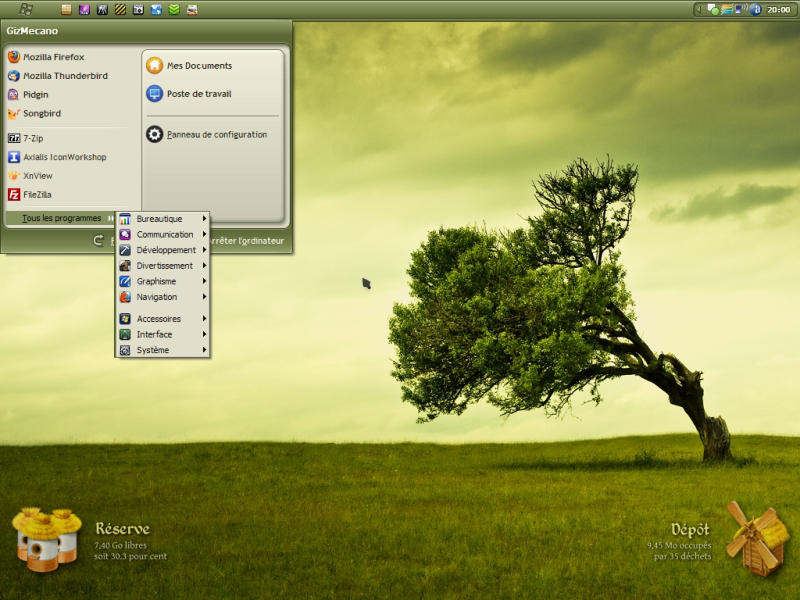Click the Dépôt windmill desktop icon
The height and width of the screenshot is (600, 800).
coord(757,539)
